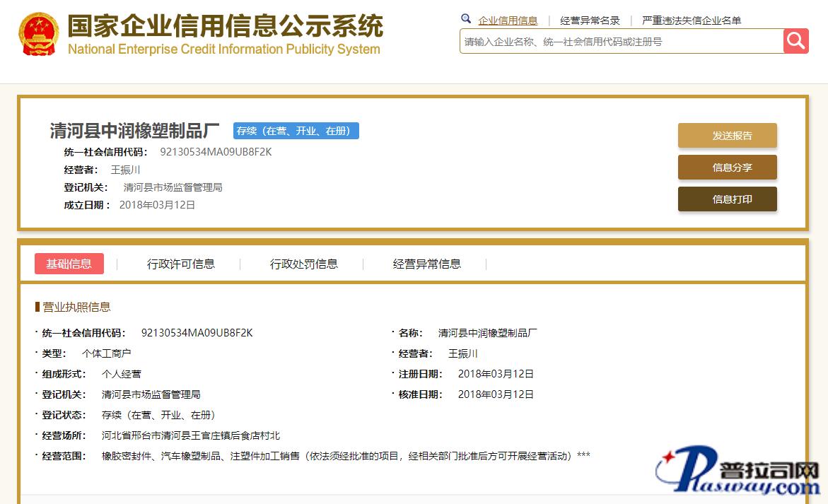Click the 营业执照信息 section heading
The height and width of the screenshot is (504, 828).
(76, 307)
